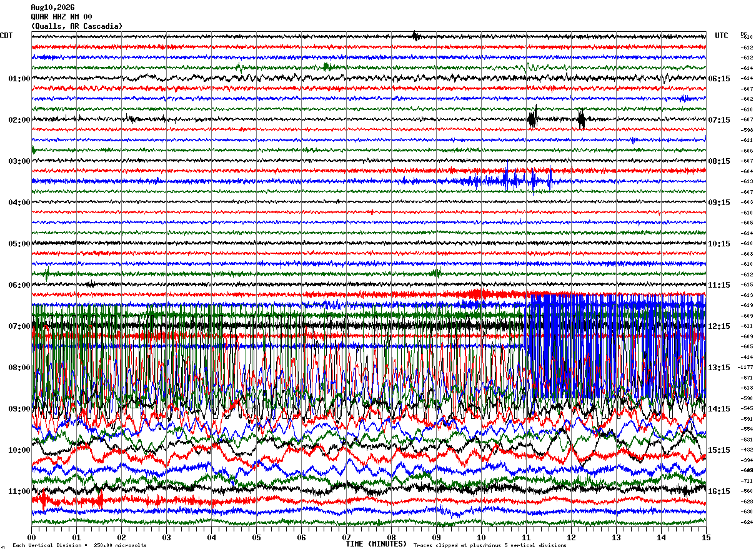Click the TIME (MINUTES) axis title

click(x=376, y=544)
